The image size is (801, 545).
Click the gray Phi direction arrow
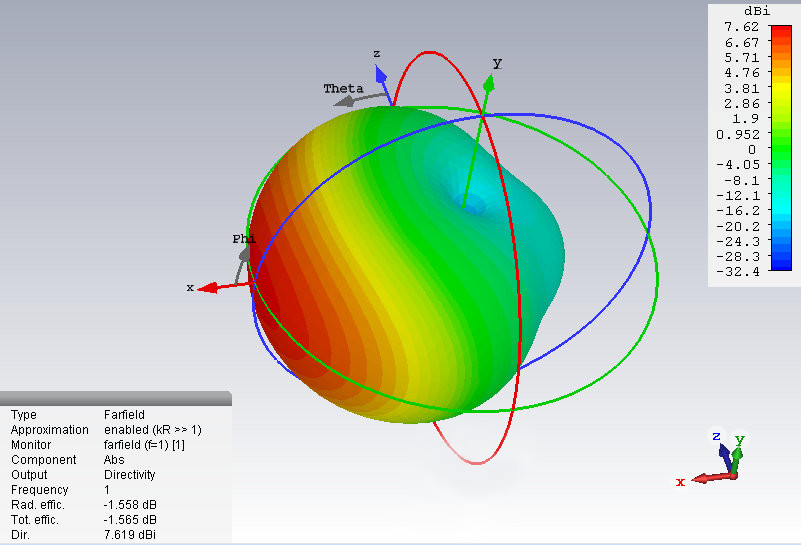click(242, 263)
